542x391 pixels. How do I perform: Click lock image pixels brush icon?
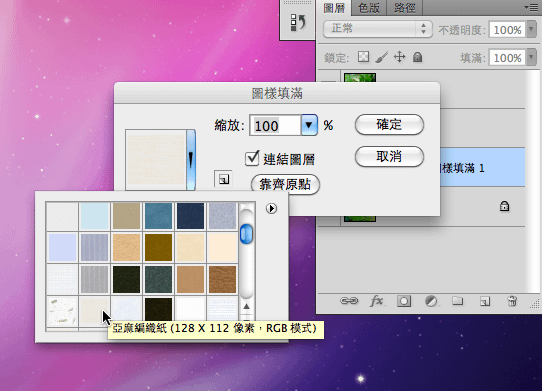point(382,57)
